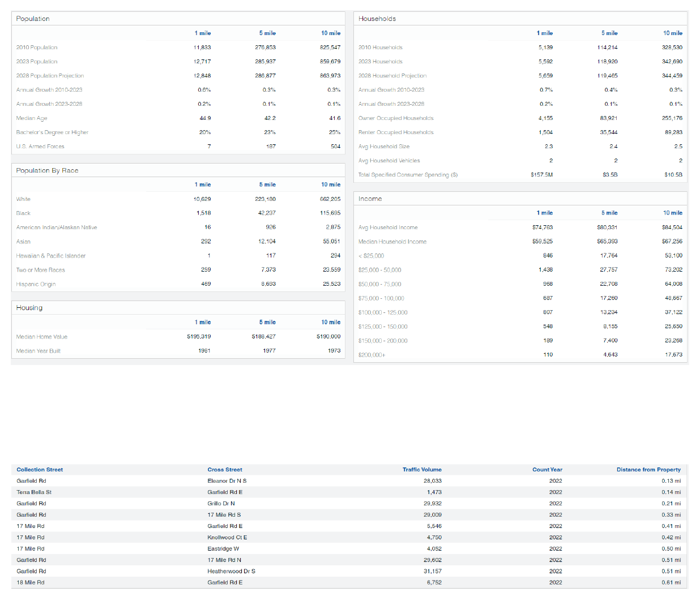Select the Households section title
700x601 pixels.
pyautogui.click(x=377, y=19)
